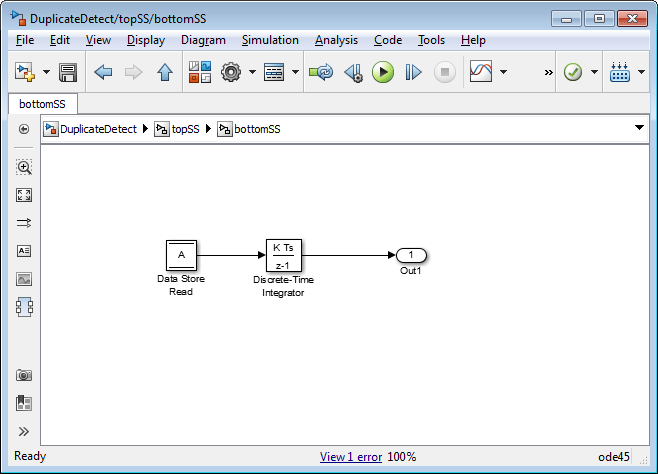Open the Edit menu
Viewport: 658px width, 474px height.
[x=60, y=40]
